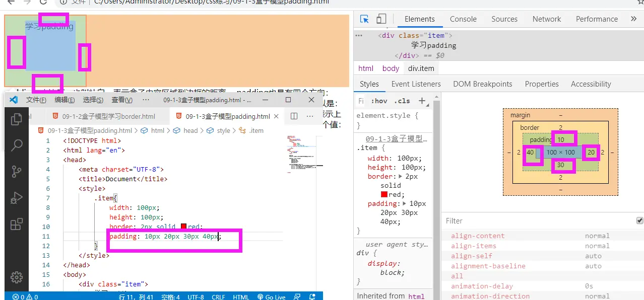Open the file name breadcrumb in VS Code
Screen dimensions: 644x300
pos(86,130)
